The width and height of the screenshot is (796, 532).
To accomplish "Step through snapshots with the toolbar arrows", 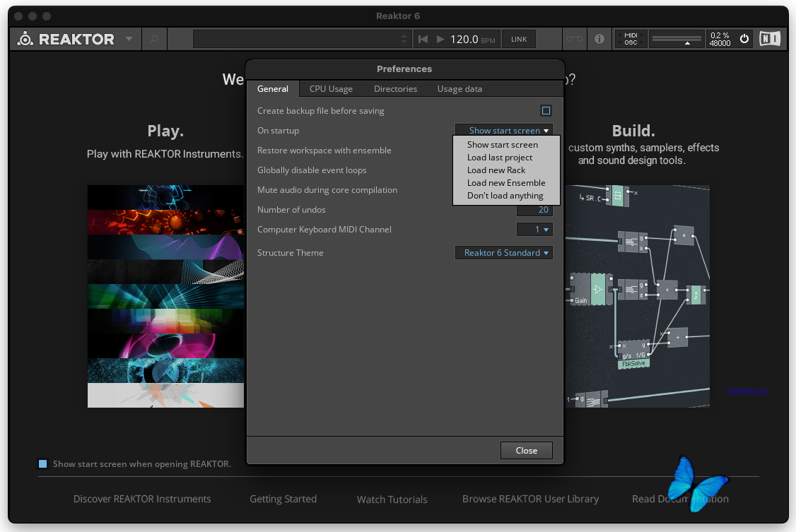I will tap(404, 39).
